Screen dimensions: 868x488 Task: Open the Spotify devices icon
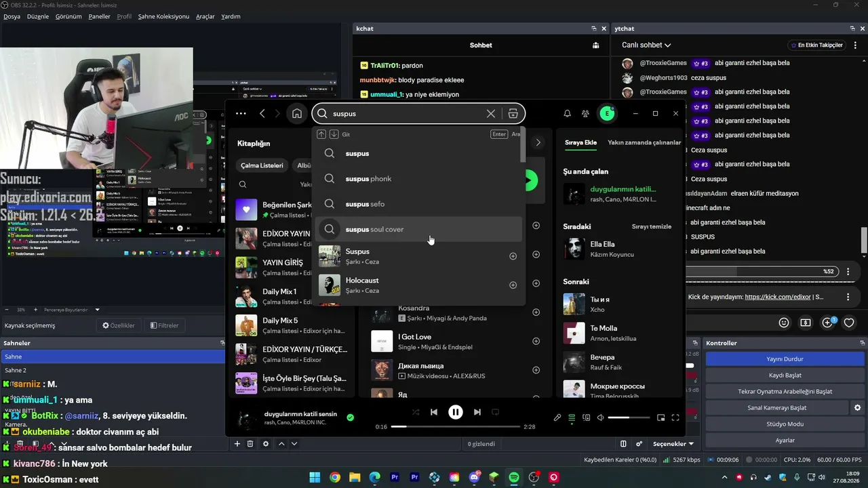point(587,418)
